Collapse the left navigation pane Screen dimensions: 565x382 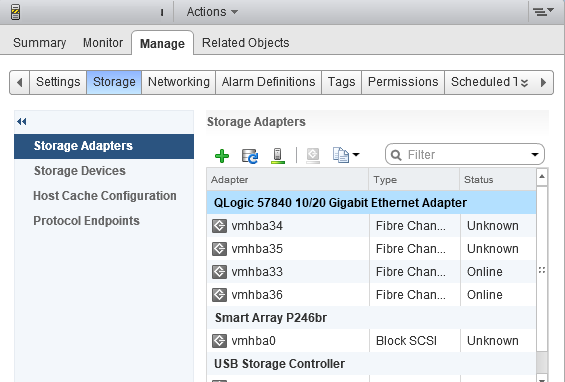coord(22,121)
